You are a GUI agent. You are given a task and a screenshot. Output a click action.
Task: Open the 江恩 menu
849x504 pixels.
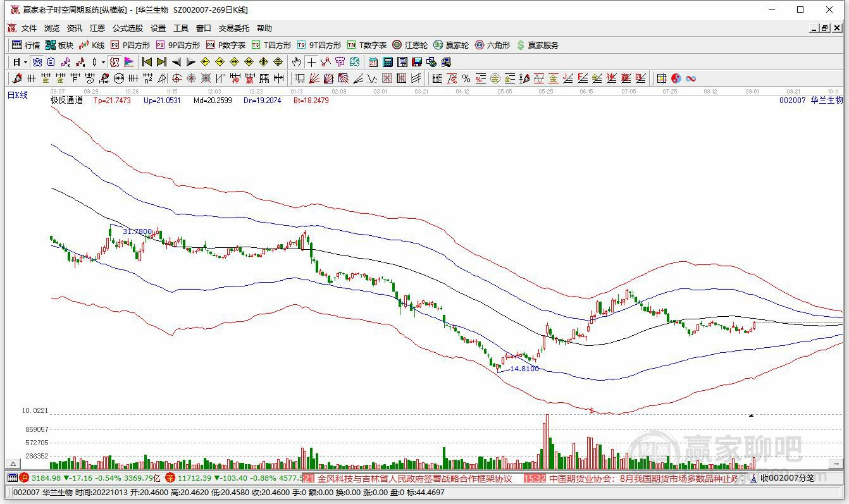pyautogui.click(x=97, y=28)
